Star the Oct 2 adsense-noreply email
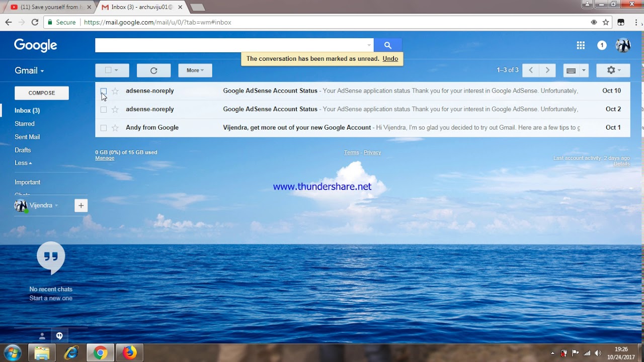Viewport: 644px width, 362px height. (115, 109)
